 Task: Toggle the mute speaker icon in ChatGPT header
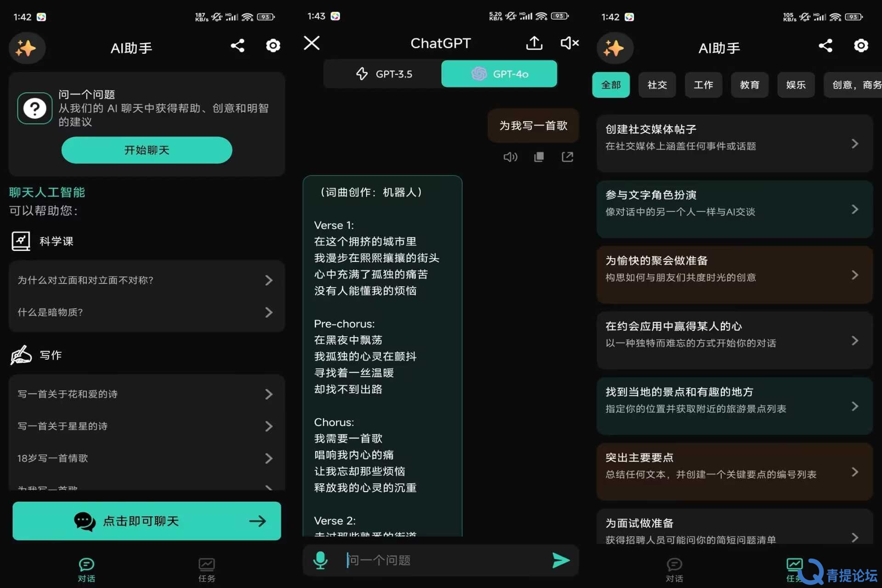pos(570,43)
